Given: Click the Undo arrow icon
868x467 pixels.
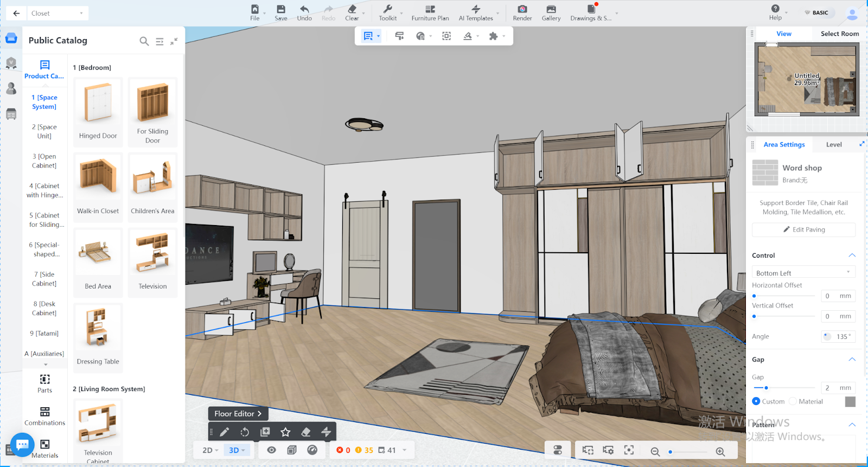Looking at the screenshot, I should (x=304, y=9).
